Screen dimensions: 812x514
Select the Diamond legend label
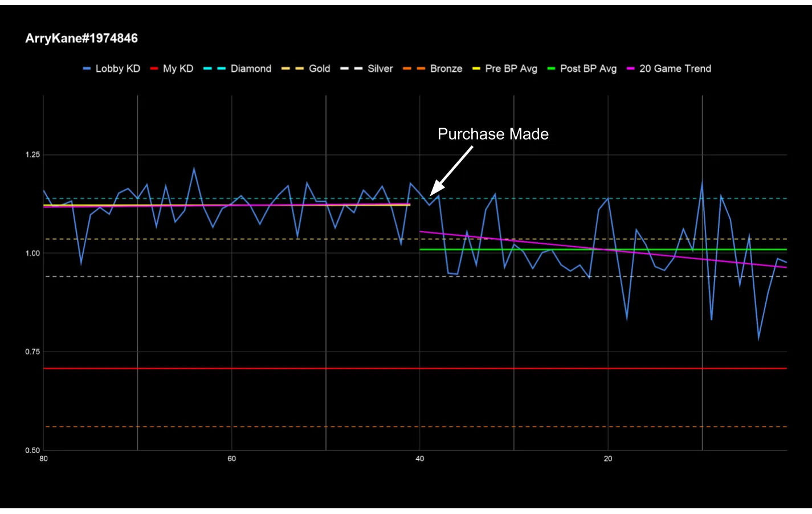click(238, 68)
